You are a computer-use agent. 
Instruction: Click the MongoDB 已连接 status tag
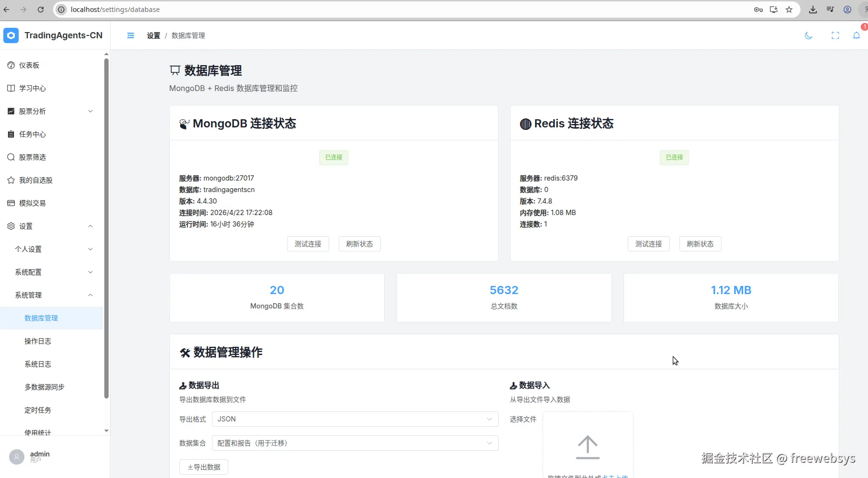334,157
